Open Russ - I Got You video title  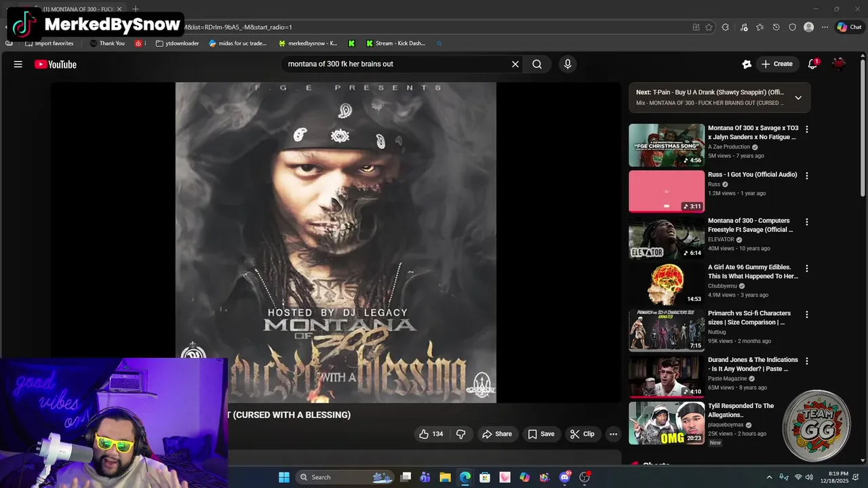753,175
